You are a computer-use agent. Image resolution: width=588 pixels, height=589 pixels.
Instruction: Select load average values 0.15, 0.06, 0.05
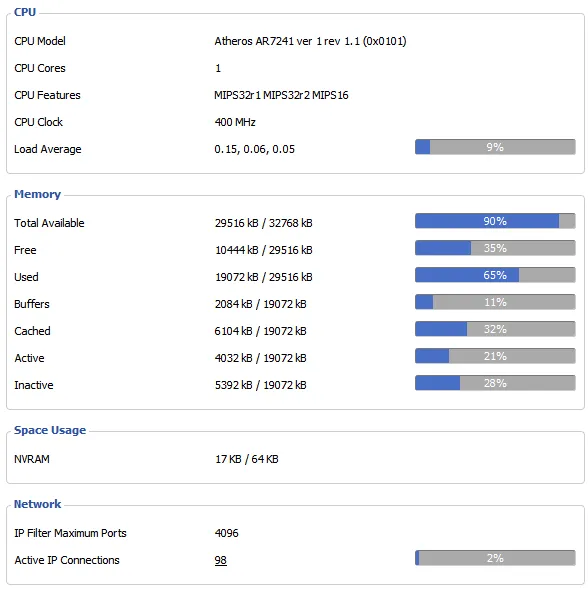click(254, 149)
